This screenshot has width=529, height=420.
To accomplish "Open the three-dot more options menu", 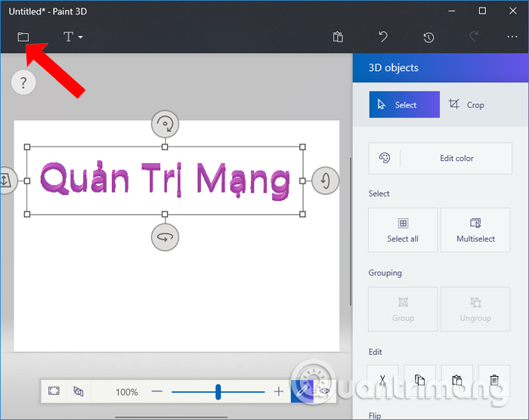I will pyautogui.click(x=512, y=36).
